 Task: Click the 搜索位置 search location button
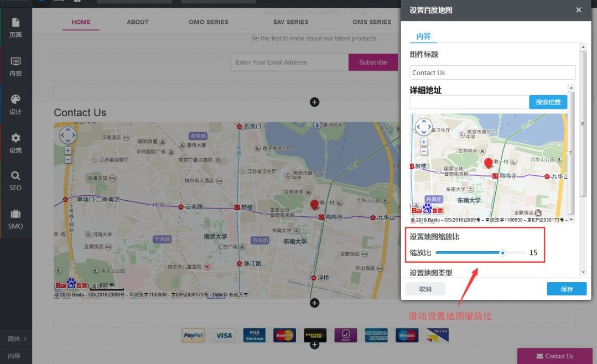548,102
